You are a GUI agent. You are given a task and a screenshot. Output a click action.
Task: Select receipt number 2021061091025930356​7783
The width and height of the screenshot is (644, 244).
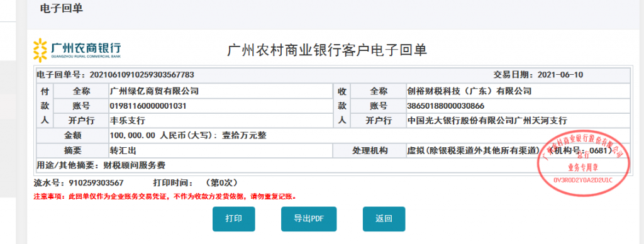click(x=142, y=75)
